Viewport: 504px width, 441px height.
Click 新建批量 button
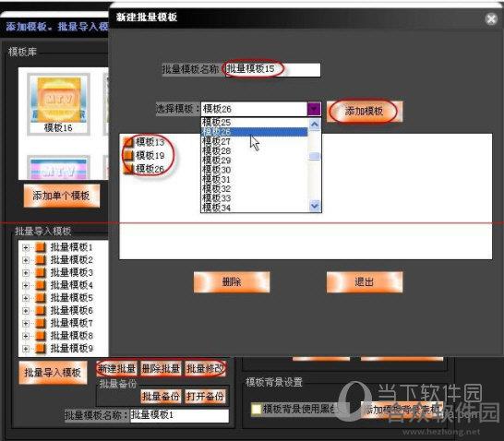tap(116, 369)
